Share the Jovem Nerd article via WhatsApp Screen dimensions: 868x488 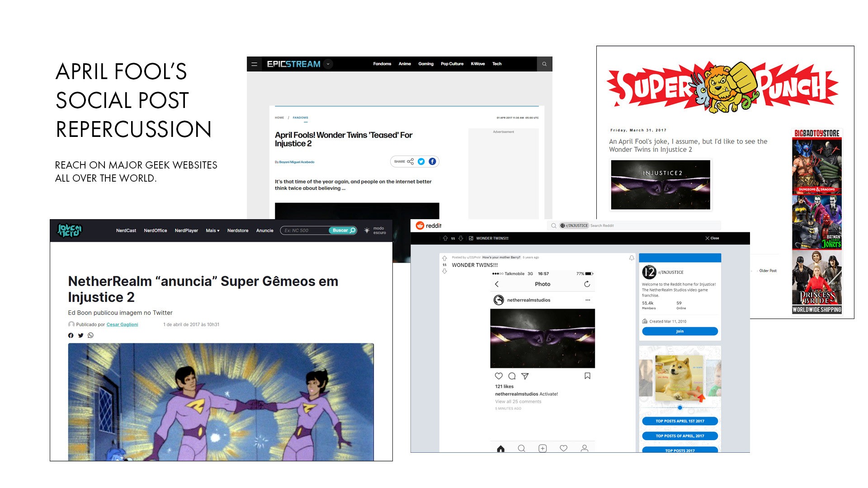click(x=90, y=335)
